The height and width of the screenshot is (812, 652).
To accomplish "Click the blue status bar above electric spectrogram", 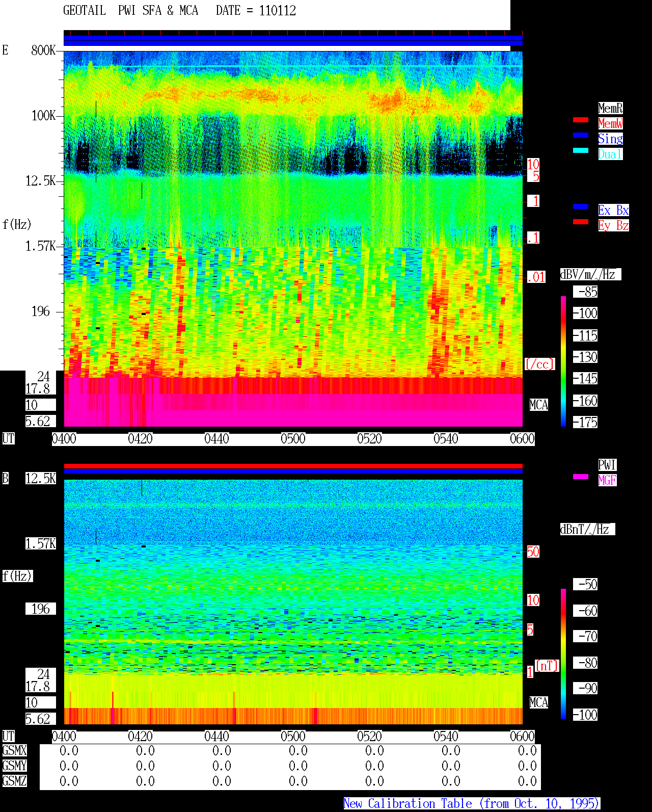I will coord(293,41).
